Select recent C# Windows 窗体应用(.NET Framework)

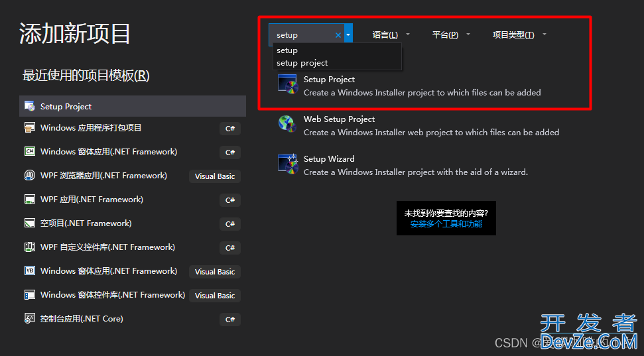point(133,152)
